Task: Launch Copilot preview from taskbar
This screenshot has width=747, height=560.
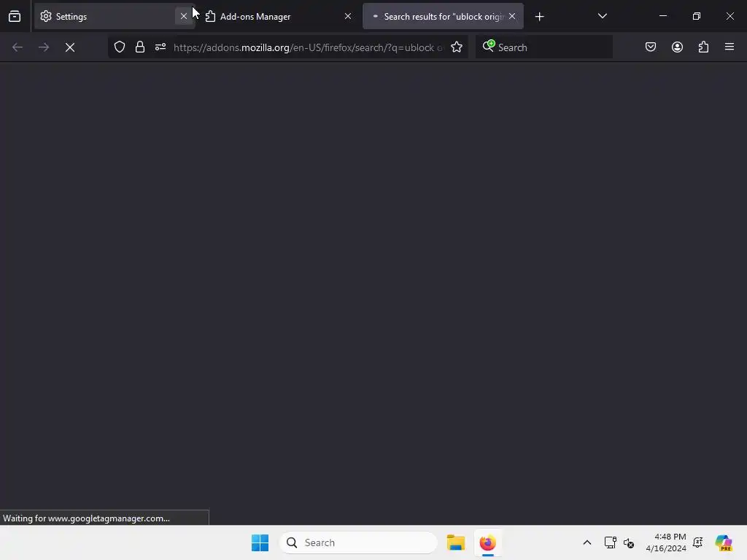Action: click(723, 542)
